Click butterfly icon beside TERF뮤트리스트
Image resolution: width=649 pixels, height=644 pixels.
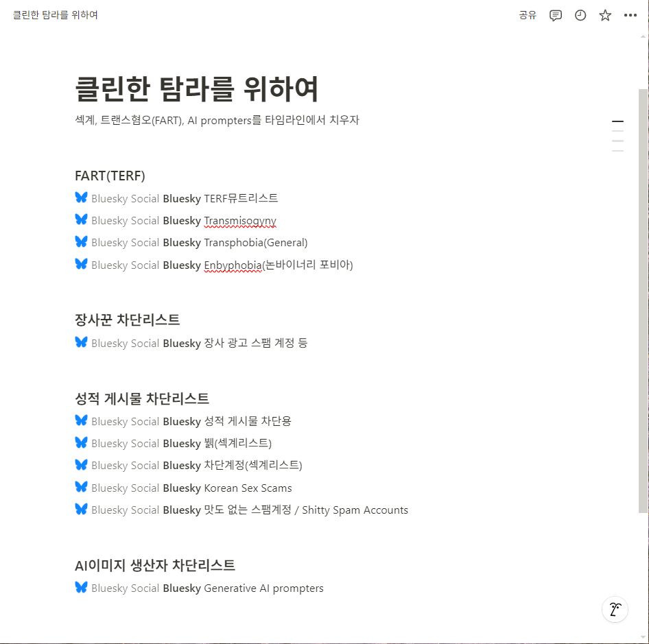click(x=81, y=198)
